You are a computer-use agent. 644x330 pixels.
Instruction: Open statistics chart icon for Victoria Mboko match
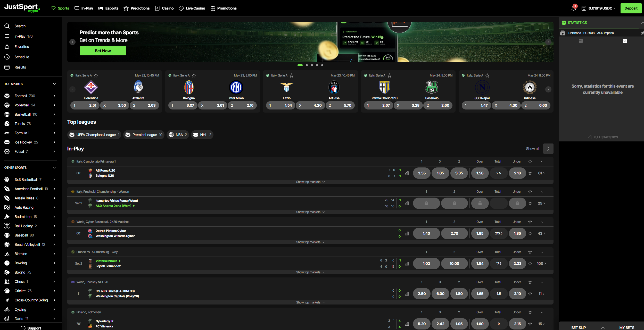407,264
